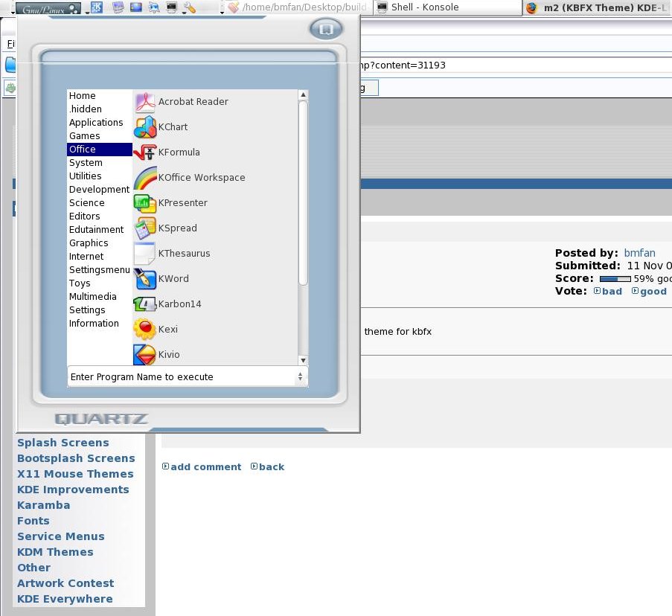Launch Acrobat Reader icon

(145, 102)
